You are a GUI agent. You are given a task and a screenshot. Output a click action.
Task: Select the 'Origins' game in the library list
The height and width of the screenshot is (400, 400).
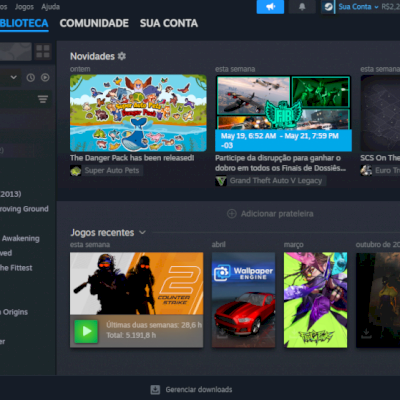tap(15, 312)
